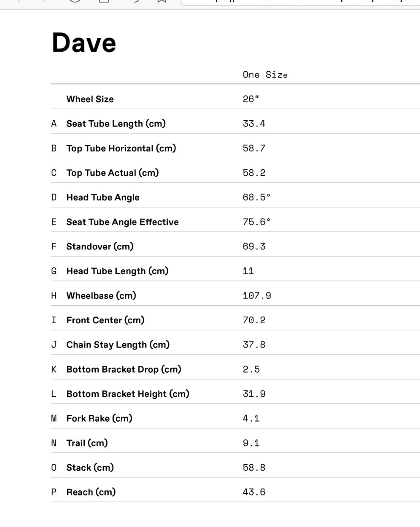The height and width of the screenshot is (527, 420).
Task: Click the Chain Stay Length label
Action: point(118,345)
